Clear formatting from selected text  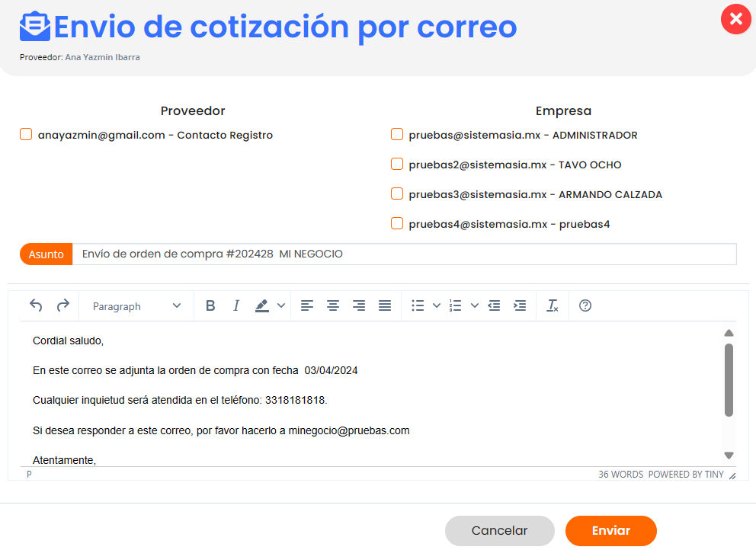[553, 305]
